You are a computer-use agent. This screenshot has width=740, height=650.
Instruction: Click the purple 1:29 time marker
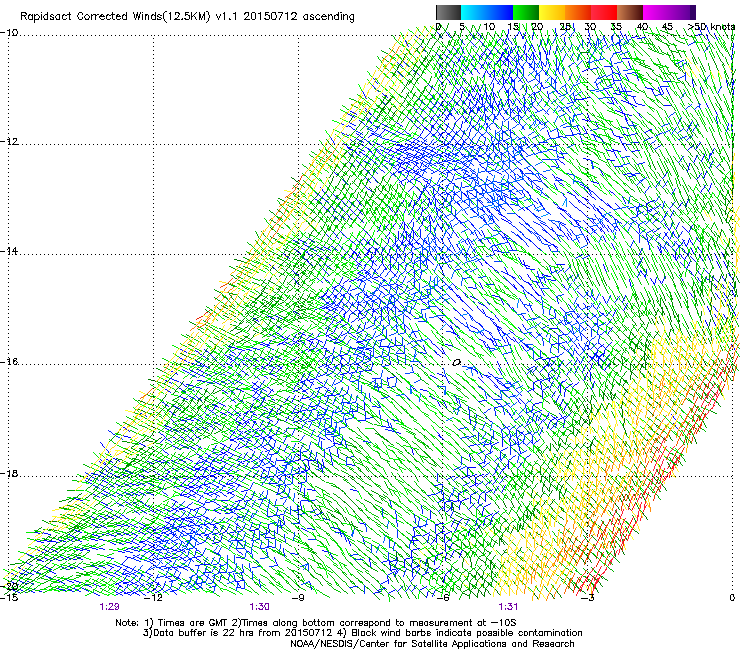109,607
